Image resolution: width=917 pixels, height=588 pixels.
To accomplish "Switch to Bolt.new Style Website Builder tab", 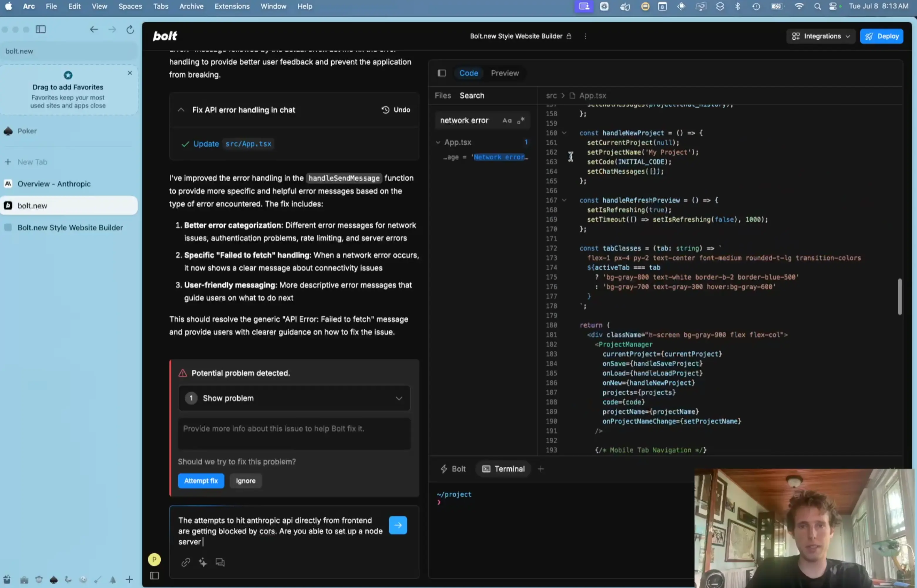I will tap(69, 228).
